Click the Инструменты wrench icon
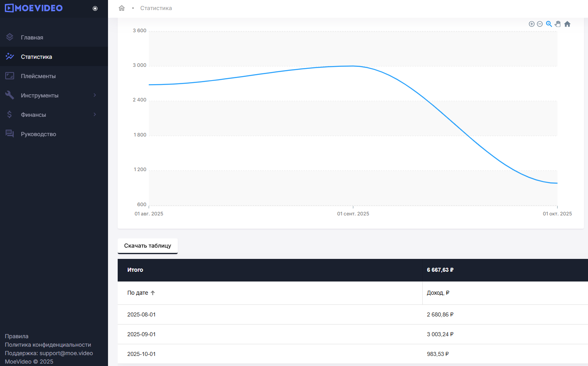The width and height of the screenshot is (588, 366). 10,95
